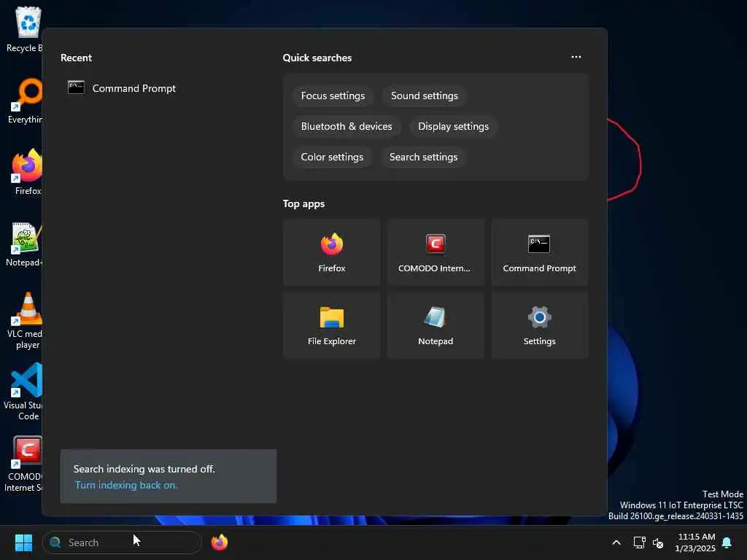Click Turn indexing back on link

[x=125, y=485]
